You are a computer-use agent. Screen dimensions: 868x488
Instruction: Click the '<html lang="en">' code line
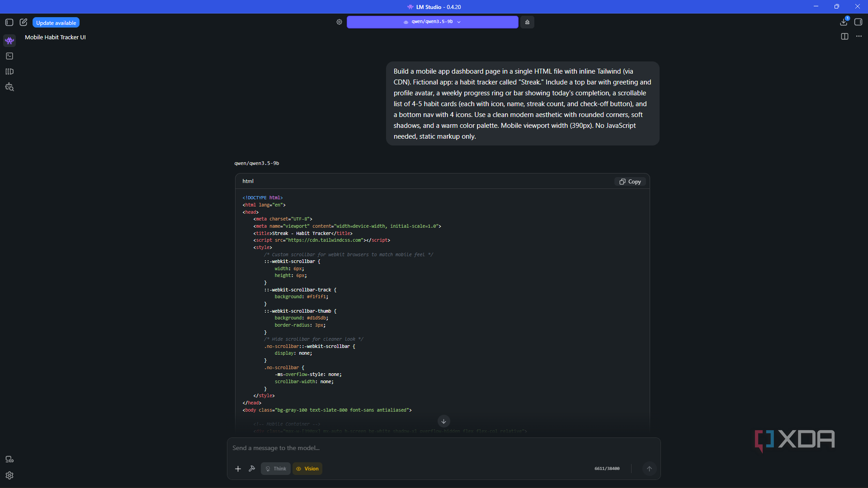(x=264, y=205)
